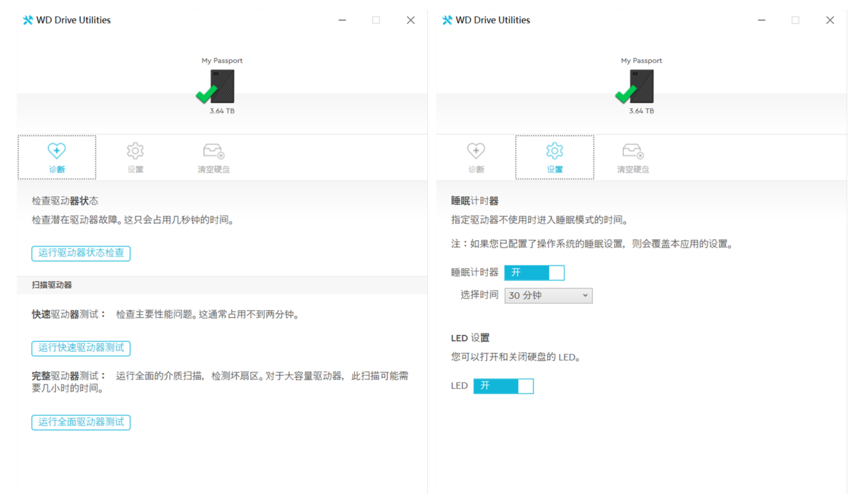Image resolution: width=864 pixels, height=504 pixels.
Task: Click the heart diagnose icon in left window
Action: 57,150
